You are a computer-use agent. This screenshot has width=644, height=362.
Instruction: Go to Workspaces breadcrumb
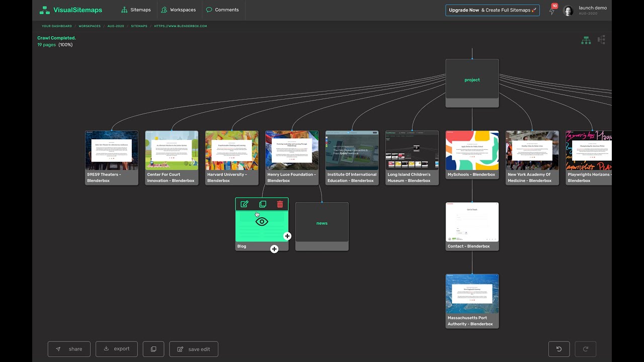90,26
